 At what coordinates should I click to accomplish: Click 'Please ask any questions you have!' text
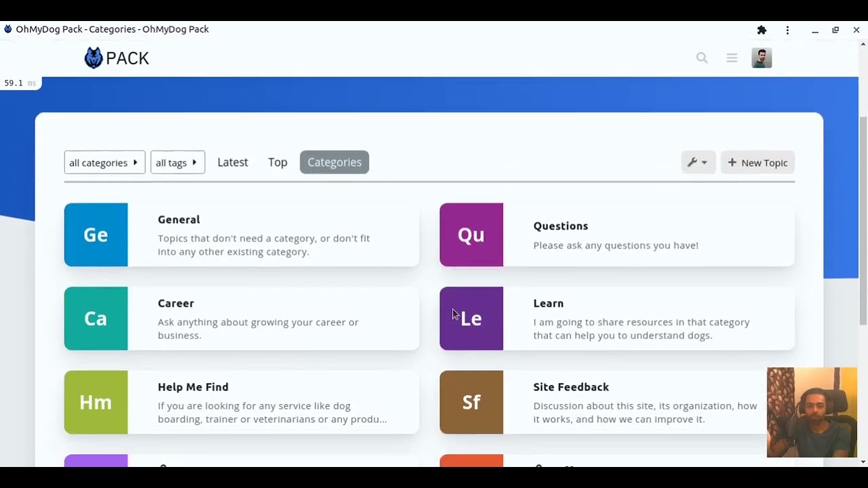(x=616, y=245)
